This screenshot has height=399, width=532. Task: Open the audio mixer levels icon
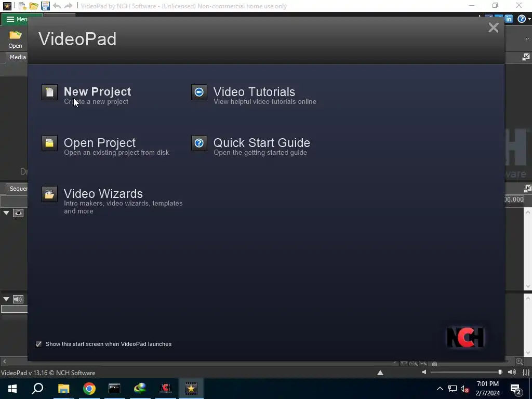[x=526, y=373]
